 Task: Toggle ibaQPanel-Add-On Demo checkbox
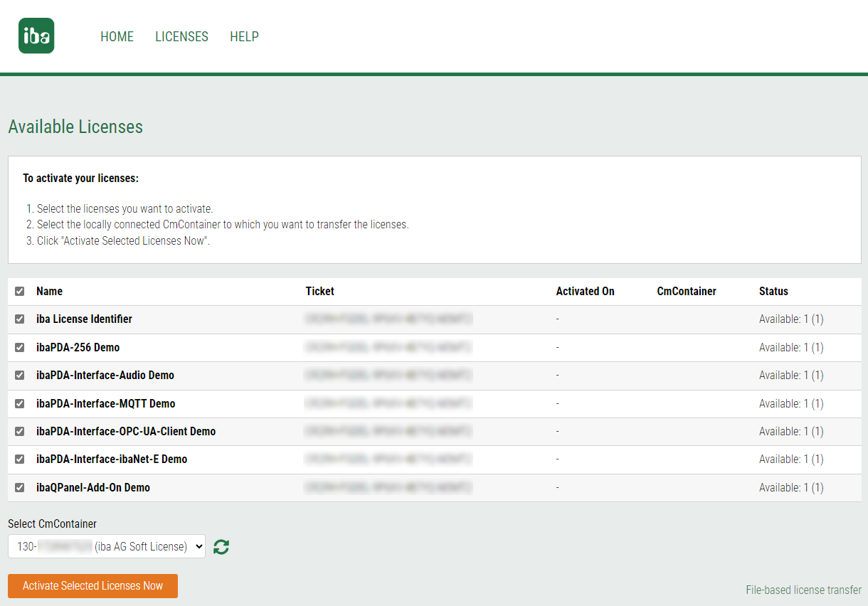tap(19, 488)
